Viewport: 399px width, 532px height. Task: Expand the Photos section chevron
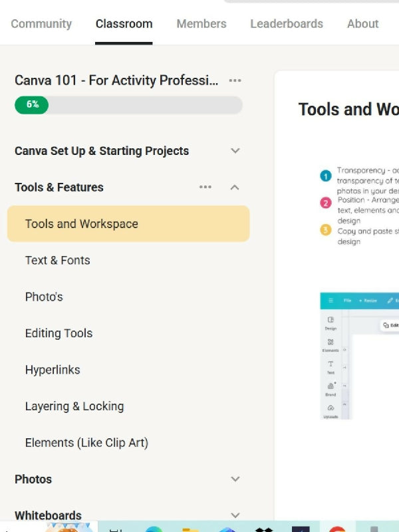235,479
